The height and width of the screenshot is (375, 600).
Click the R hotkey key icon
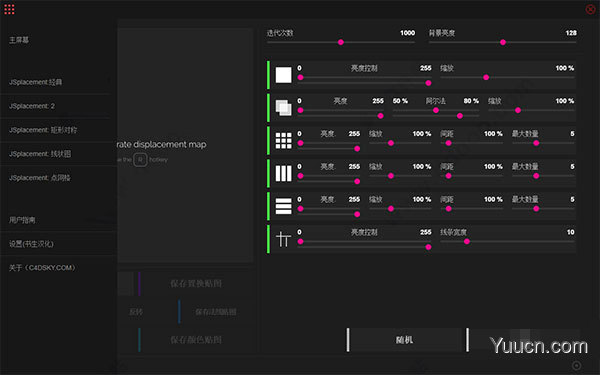(x=140, y=160)
